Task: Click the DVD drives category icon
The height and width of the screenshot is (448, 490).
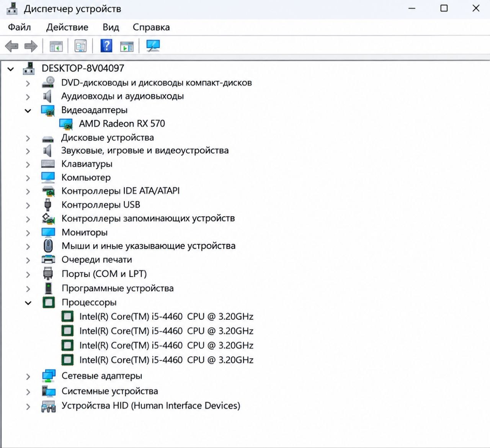Action: [x=48, y=82]
